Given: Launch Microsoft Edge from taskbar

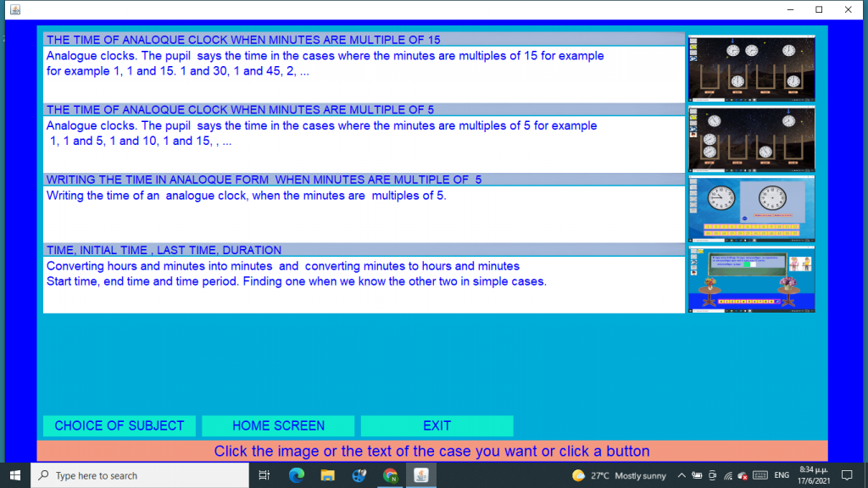Looking at the screenshot, I should [x=296, y=475].
